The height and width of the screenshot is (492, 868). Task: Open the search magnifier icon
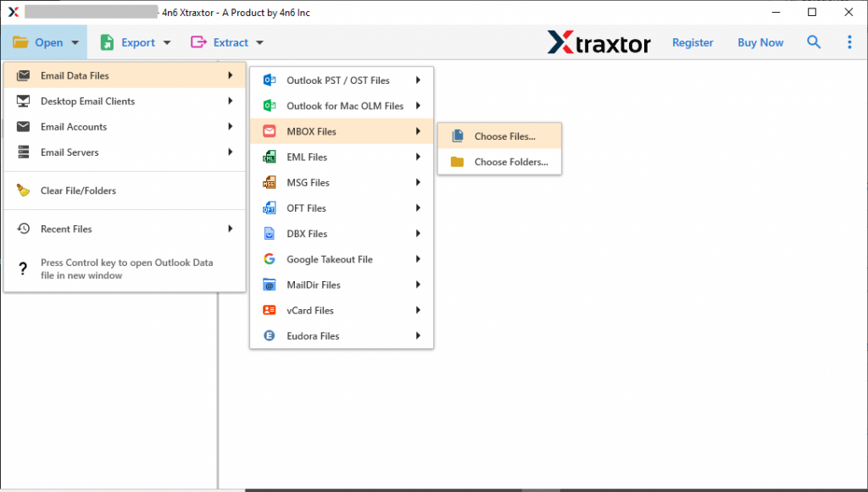click(813, 42)
